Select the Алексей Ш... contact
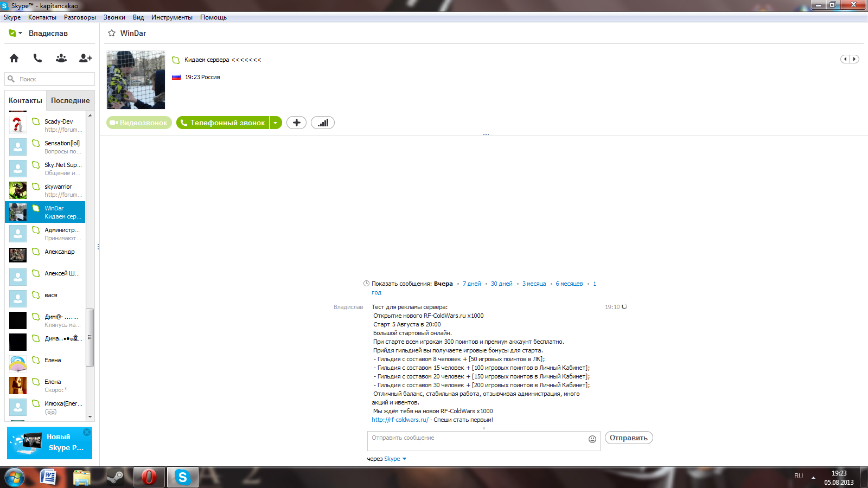The height and width of the screenshot is (488, 868). point(46,277)
